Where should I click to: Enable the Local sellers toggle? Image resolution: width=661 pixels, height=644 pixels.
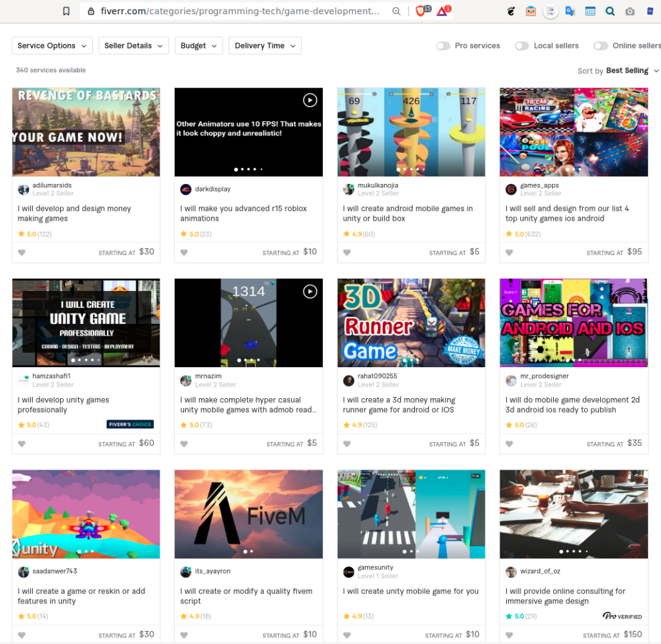point(522,46)
